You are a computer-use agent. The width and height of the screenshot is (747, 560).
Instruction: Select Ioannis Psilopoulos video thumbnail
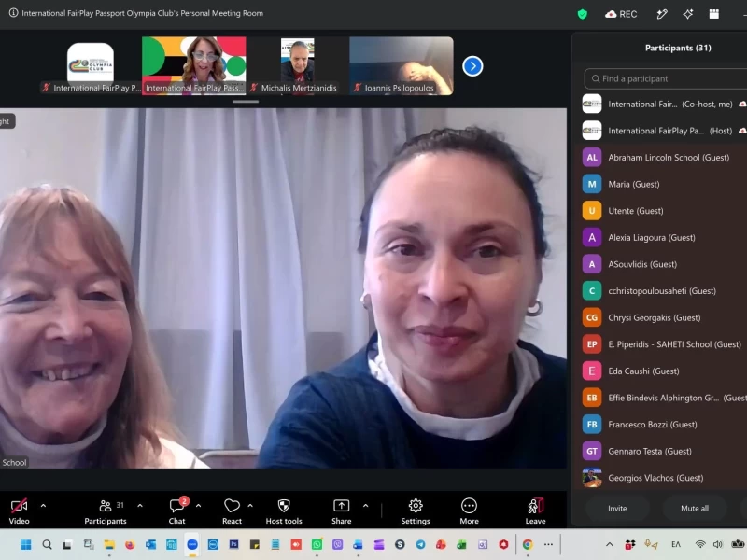(x=402, y=65)
